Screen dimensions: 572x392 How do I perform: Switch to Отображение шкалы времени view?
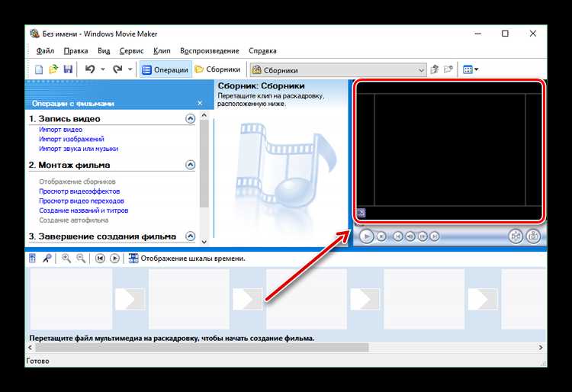(x=187, y=259)
